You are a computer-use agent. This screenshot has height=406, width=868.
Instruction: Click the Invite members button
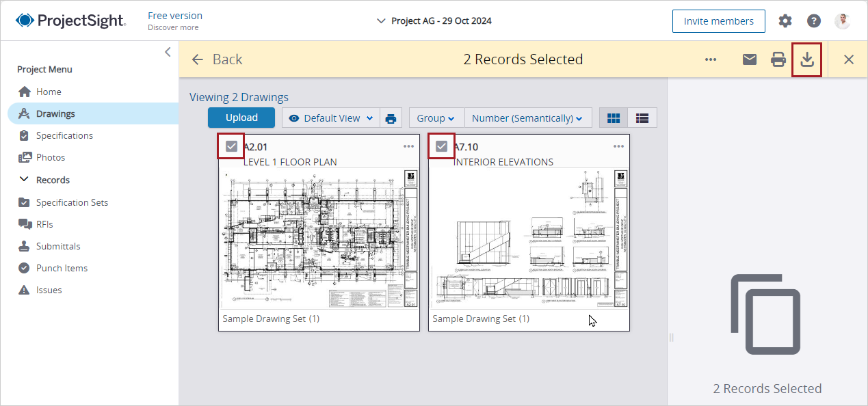[x=718, y=21]
